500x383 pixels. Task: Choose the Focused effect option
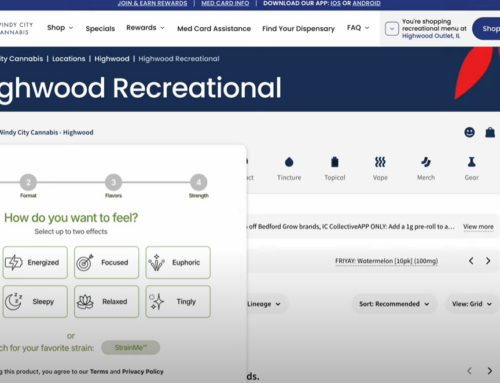106,262
